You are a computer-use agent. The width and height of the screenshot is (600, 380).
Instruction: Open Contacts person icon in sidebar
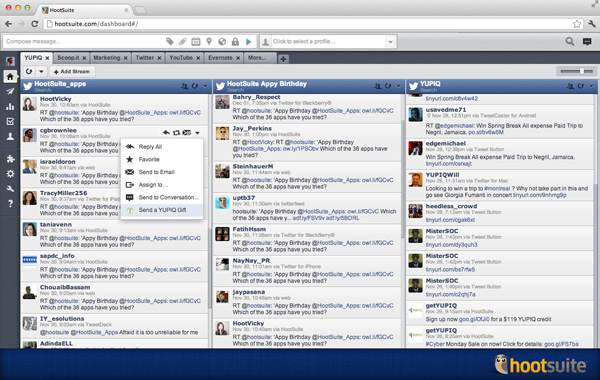coord(10,136)
